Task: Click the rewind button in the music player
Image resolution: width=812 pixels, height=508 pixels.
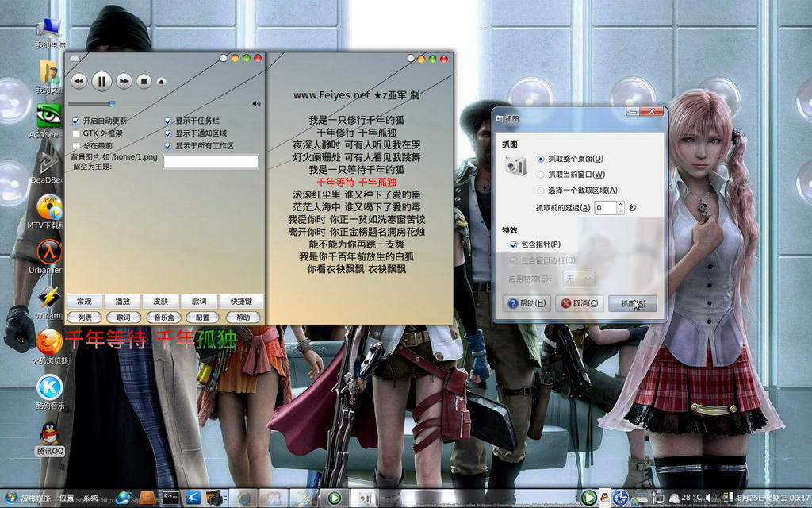Action: pyautogui.click(x=79, y=81)
